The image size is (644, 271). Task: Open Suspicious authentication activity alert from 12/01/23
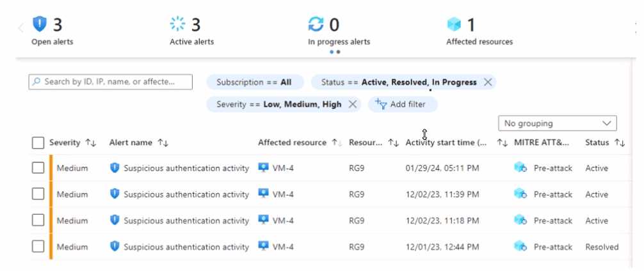[x=186, y=247]
